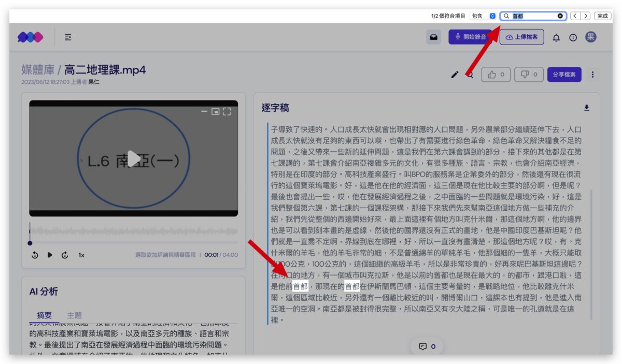Viewport: 622px width, 364px height.
Task: Go to next find match
Action: click(586, 16)
